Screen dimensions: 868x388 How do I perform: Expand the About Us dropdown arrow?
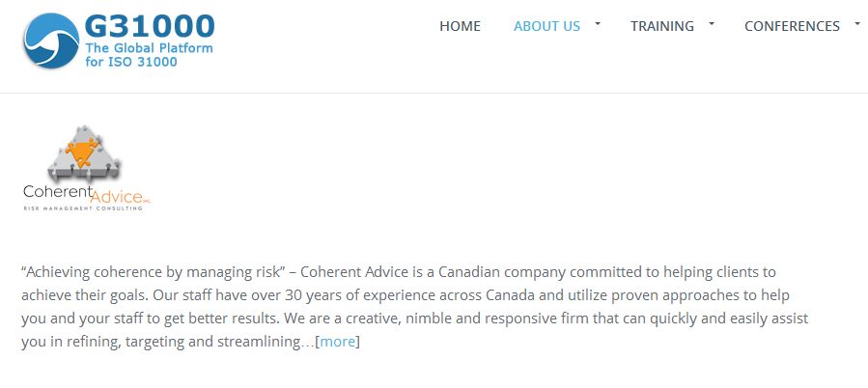pos(598,23)
